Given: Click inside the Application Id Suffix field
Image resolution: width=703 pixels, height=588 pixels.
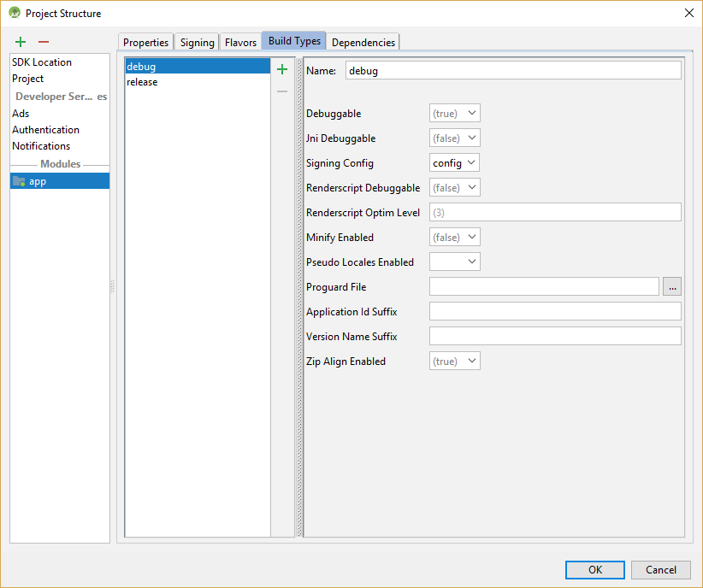Looking at the screenshot, I should tap(555, 311).
